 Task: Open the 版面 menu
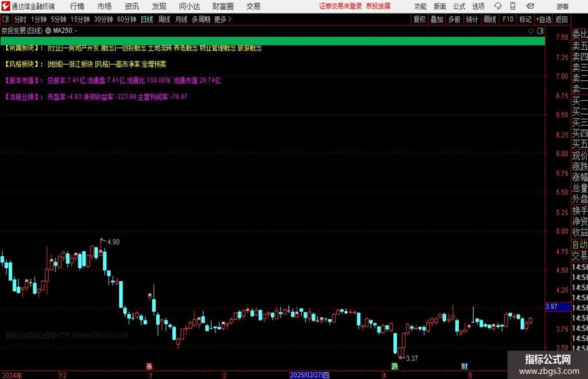tap(440, 6)
